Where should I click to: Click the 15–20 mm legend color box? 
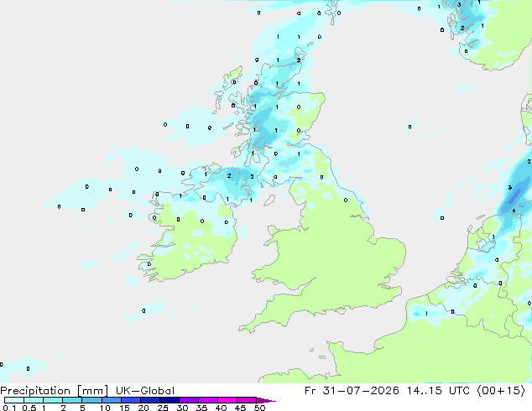130,400
